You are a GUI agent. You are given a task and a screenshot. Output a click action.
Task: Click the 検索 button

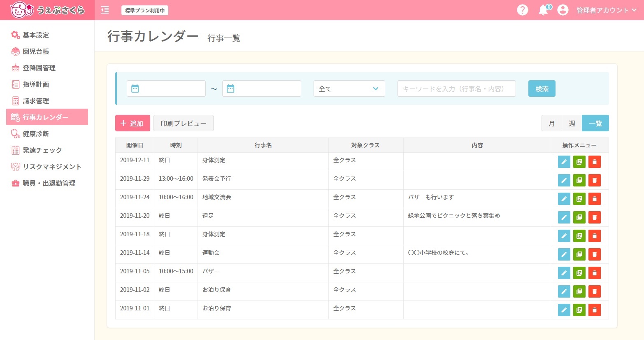(x=542, y=88)
